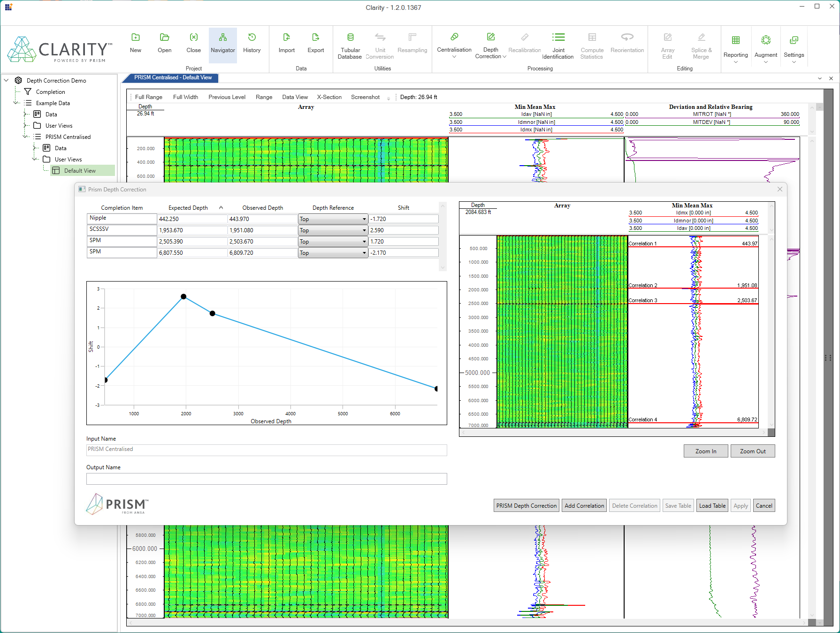Open the Depth Correction ribbon tool
The width and height of the screenshot is (840, 633).
490,46
